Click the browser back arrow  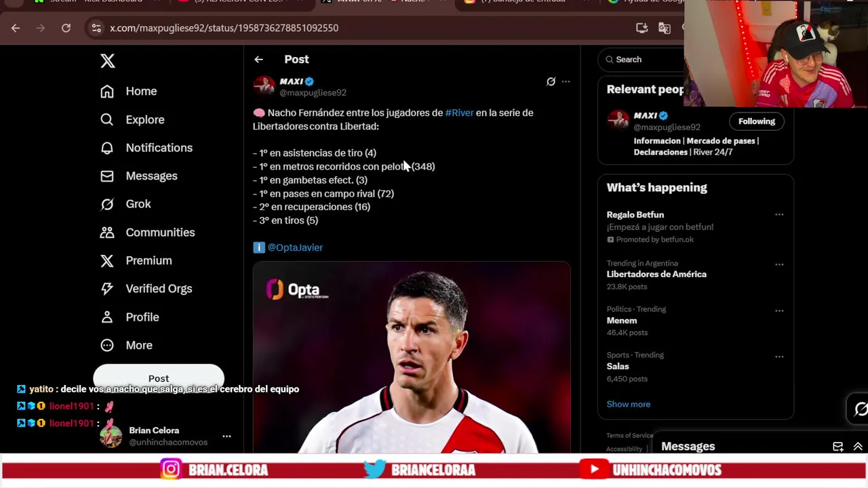[x=16, y=28]
